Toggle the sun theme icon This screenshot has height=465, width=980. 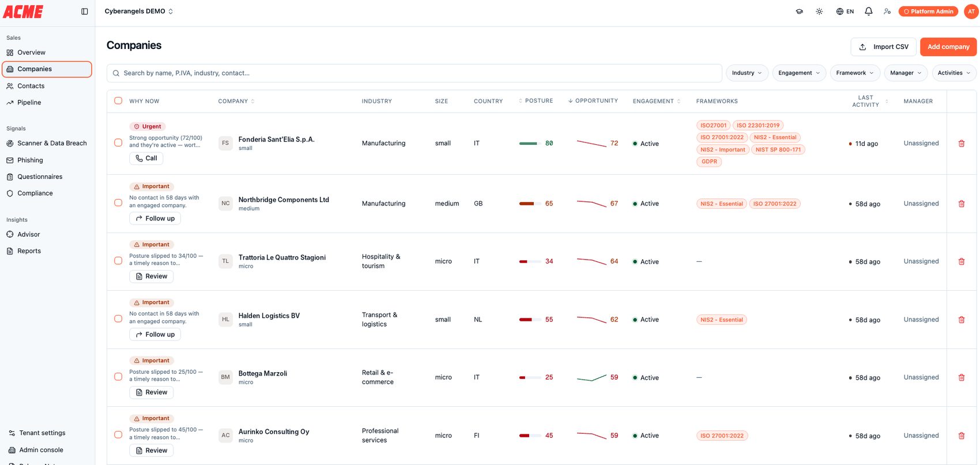coord(819,12)
